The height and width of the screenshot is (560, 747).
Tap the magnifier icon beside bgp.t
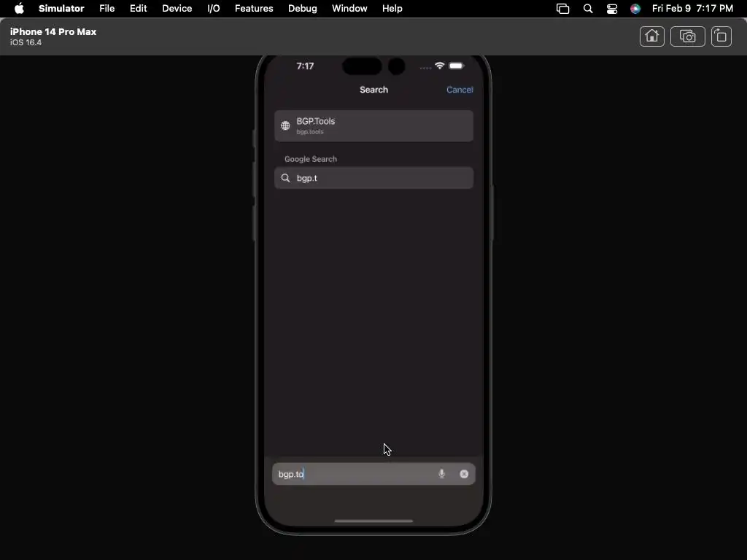(x=285, y=178)
